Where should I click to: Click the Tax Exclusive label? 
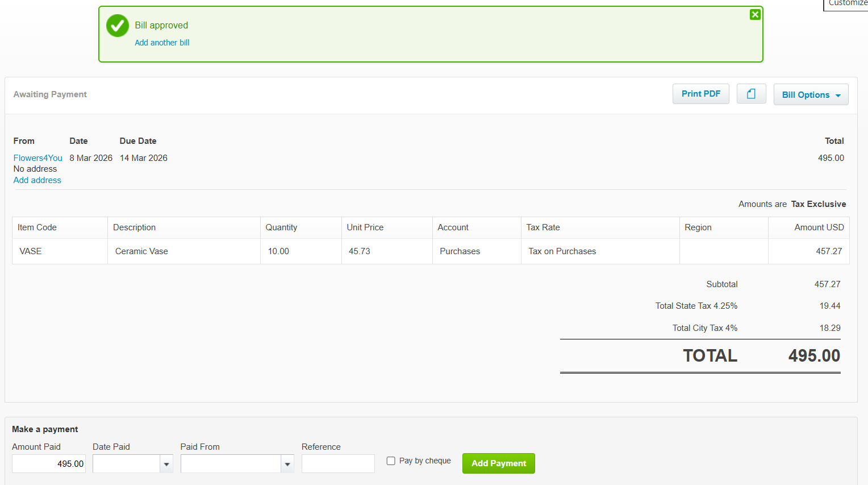[x=819, y=204]
